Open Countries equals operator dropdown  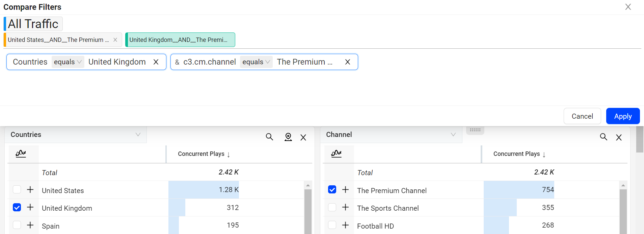pos(68,62)
